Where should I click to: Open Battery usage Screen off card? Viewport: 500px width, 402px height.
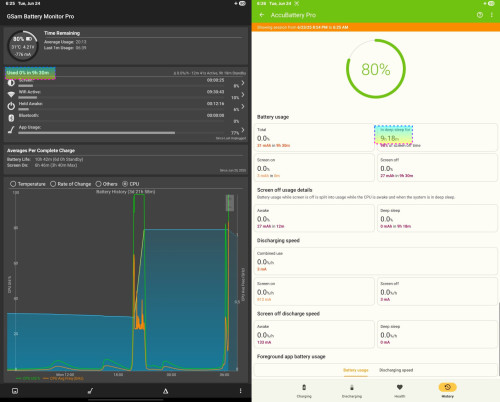point(437,168)
